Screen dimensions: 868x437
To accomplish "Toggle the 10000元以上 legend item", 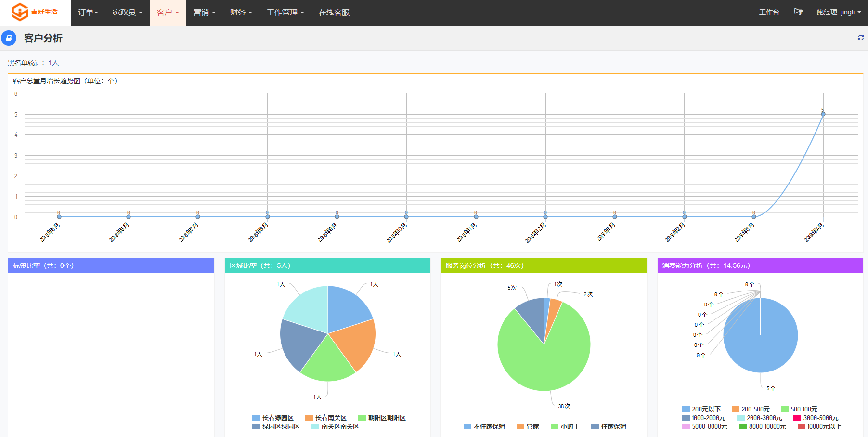I will (x=820, y=426).
